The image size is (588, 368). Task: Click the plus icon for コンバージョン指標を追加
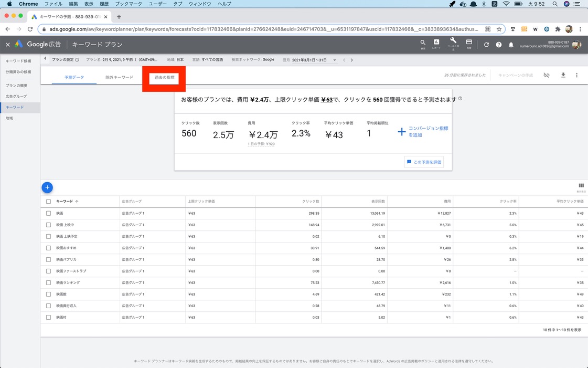402,132
